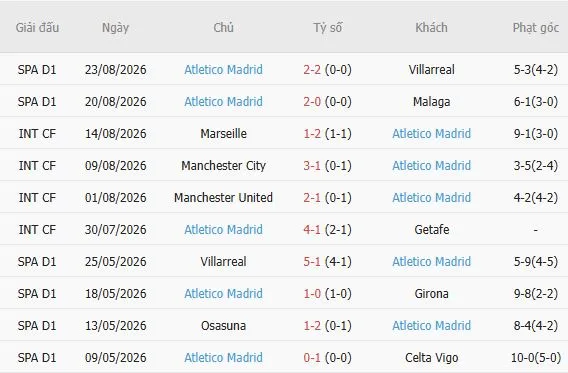Click Atletico Madrid link versus Celta Vigo
568x373 pixels.
point(224,358)
